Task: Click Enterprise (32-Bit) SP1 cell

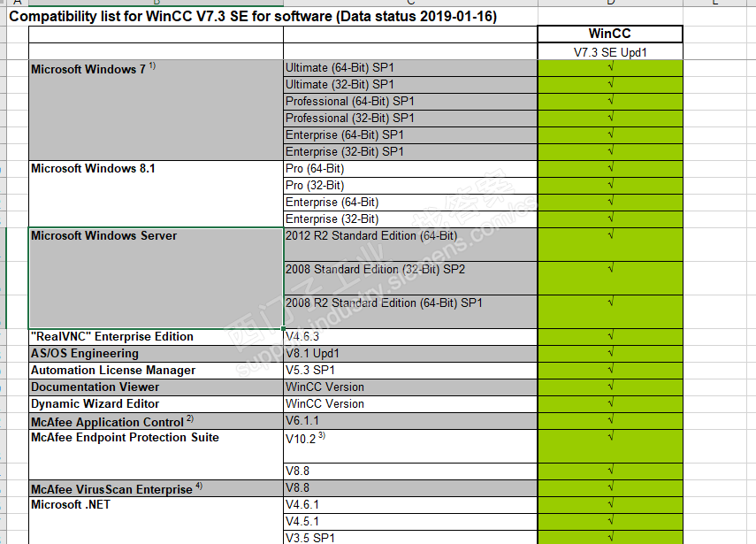Action: 410,152
